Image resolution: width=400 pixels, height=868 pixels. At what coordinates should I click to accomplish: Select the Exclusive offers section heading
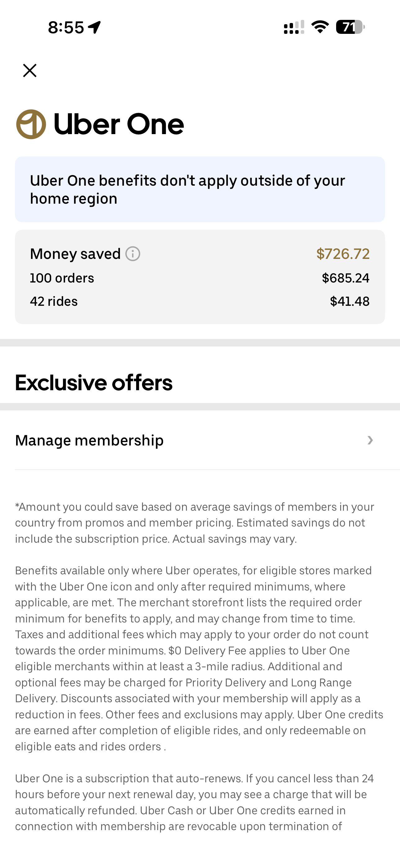pos(94,383)
